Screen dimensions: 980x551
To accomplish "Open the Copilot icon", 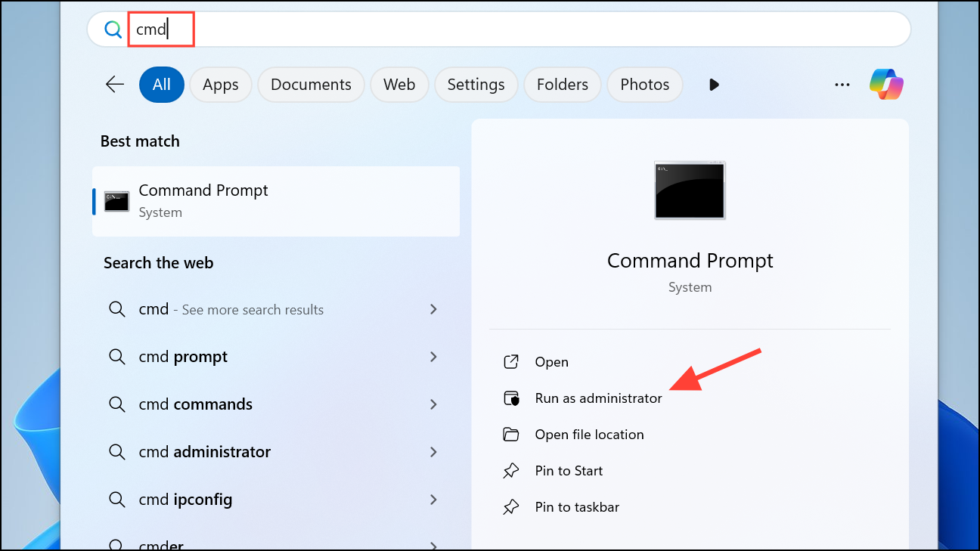I will point(886,85).
